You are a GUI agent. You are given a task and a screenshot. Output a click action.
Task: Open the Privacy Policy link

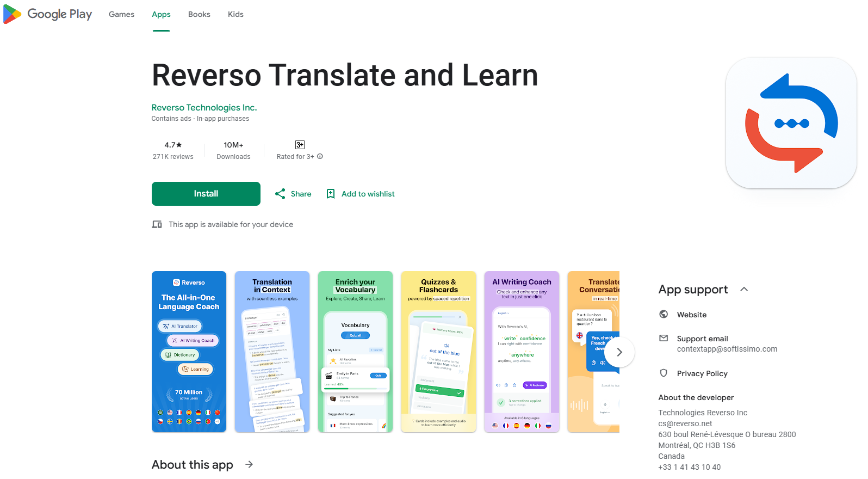[702, 373]
